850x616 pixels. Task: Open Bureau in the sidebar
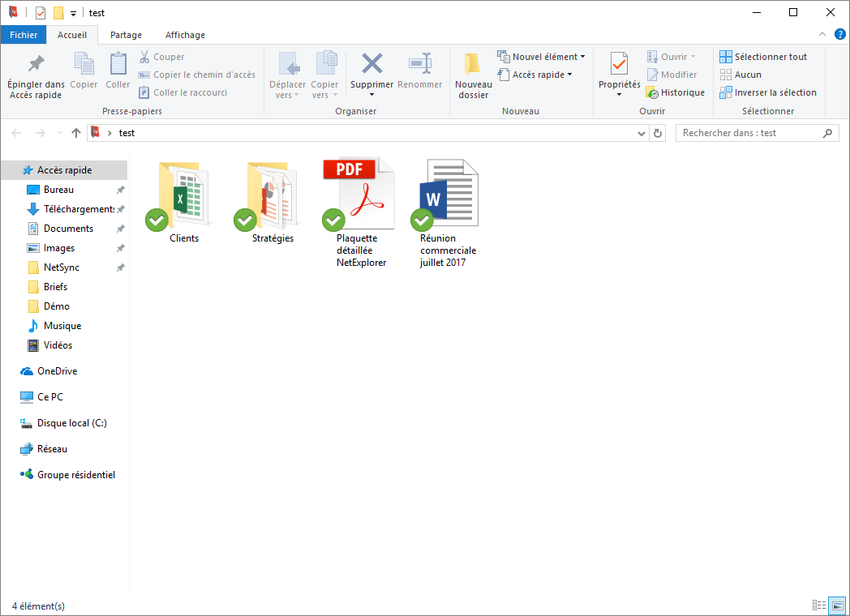pyautogui.click(x=58, y=190)
